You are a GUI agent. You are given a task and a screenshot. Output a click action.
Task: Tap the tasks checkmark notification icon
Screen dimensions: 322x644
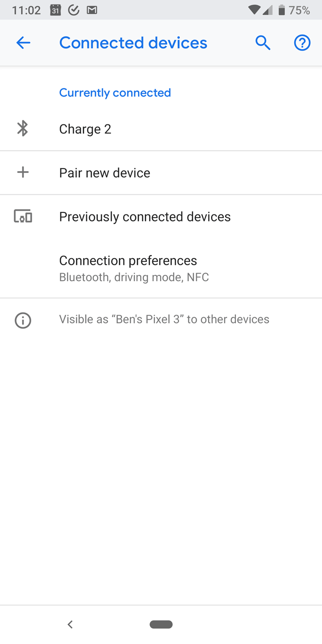click(74, 10)
